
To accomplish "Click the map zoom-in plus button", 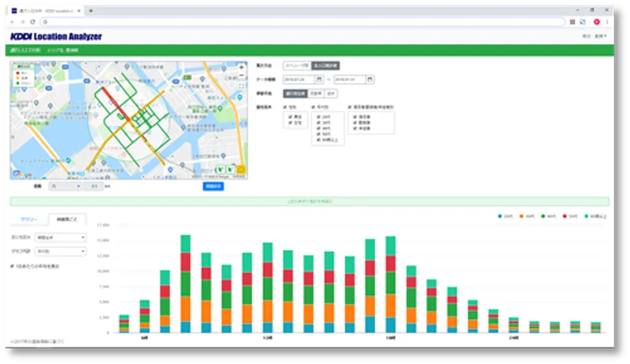I will (x=241, y=67).
